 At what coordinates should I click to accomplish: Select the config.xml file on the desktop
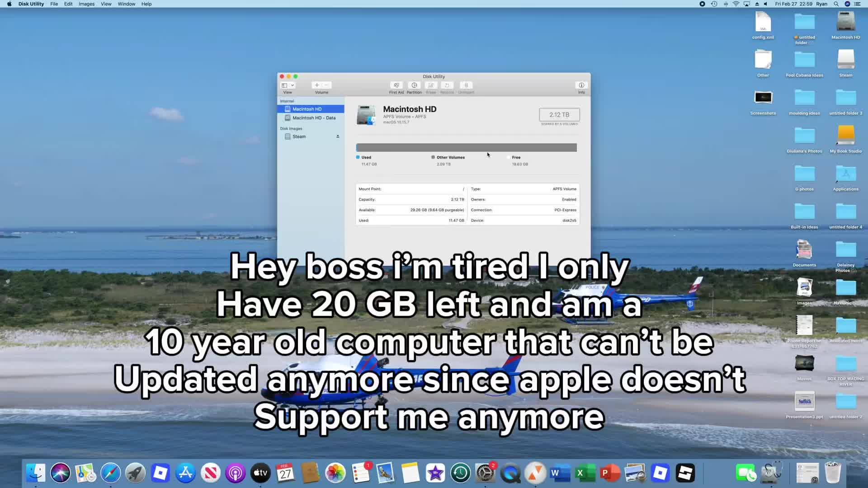[763, 22]
